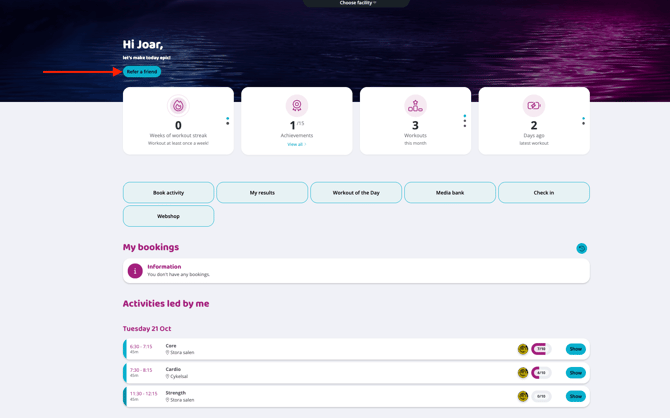Open View all achievements link
670x418 pixels.
click(x=296, y=144)
